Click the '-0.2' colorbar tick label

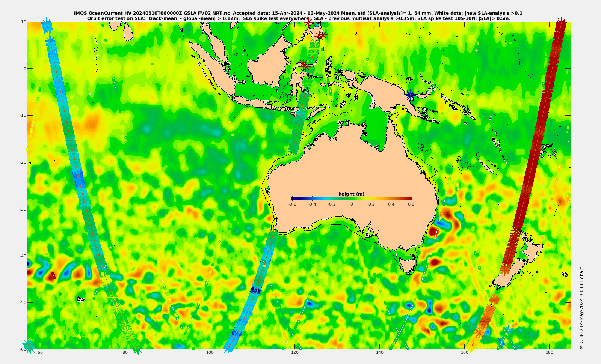coord(332,205)
